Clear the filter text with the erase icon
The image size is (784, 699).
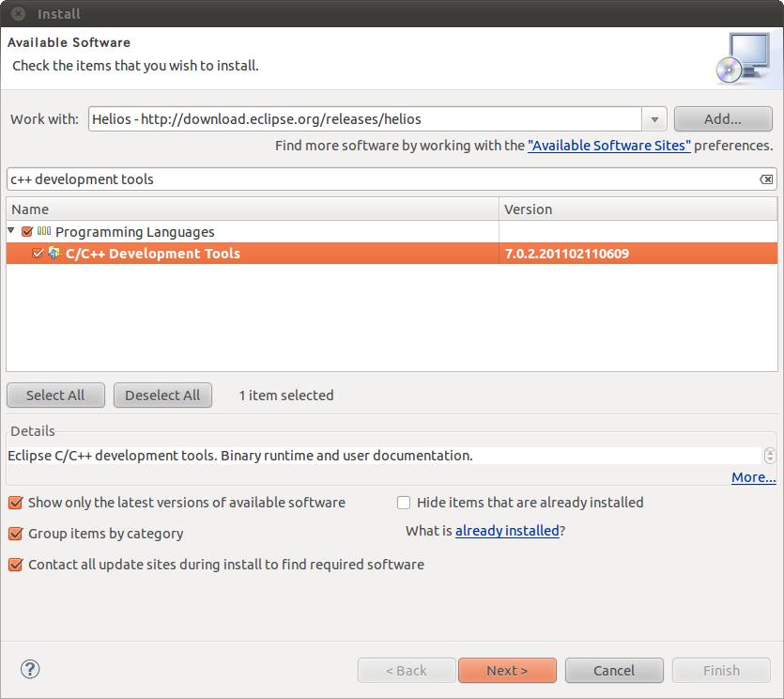tap(766, 179)
